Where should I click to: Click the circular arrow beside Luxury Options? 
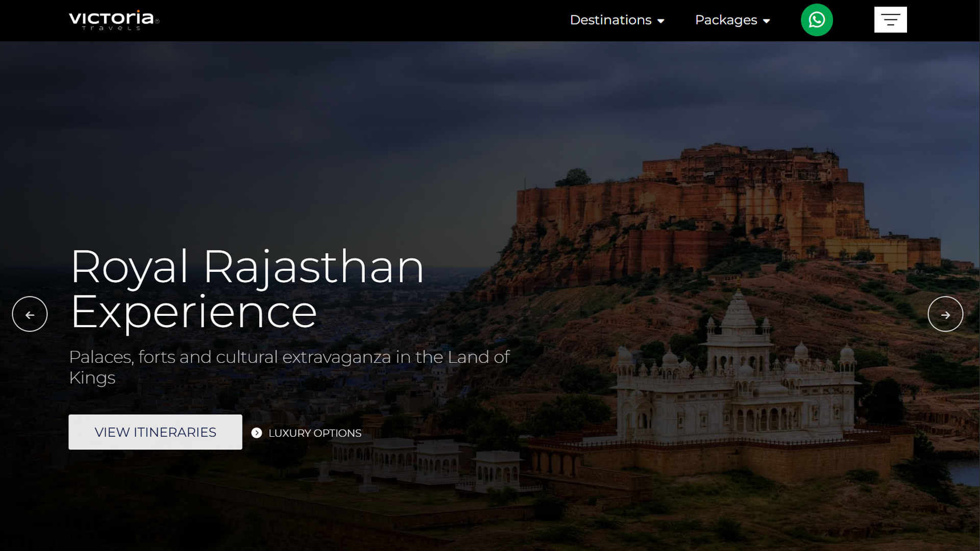tap(256, 433)
